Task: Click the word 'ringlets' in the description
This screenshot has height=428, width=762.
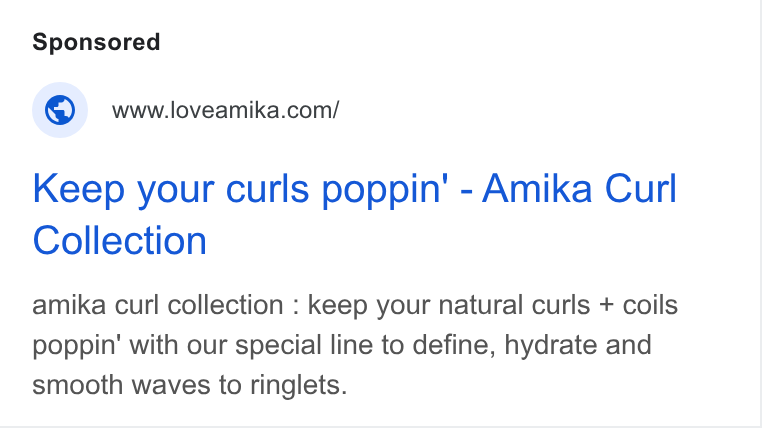Action: pos(295,386)
